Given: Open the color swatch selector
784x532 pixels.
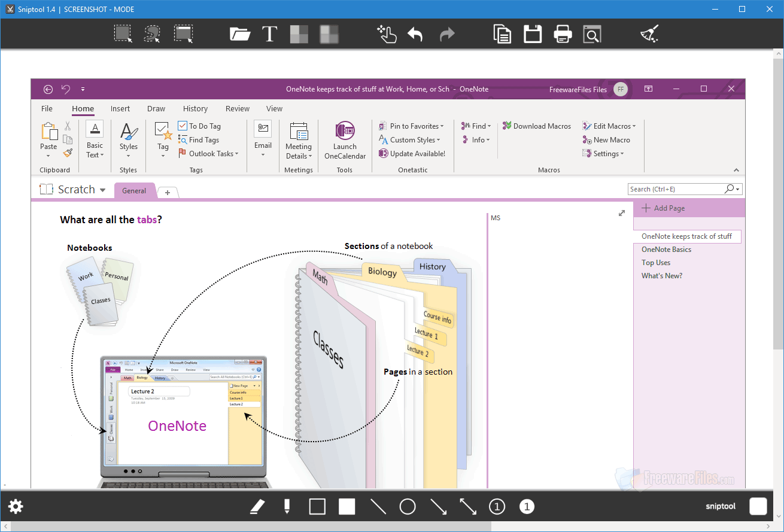Looking at the screenshot, I should 758,506.
